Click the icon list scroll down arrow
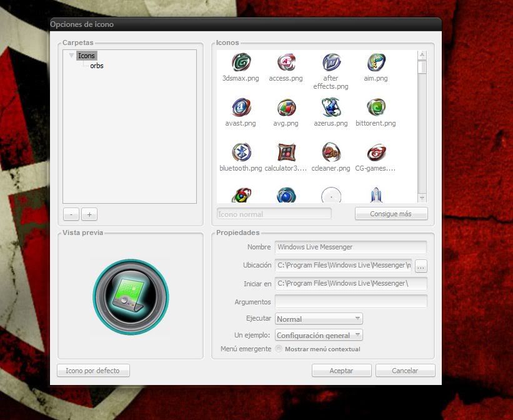 click(422, 198)
